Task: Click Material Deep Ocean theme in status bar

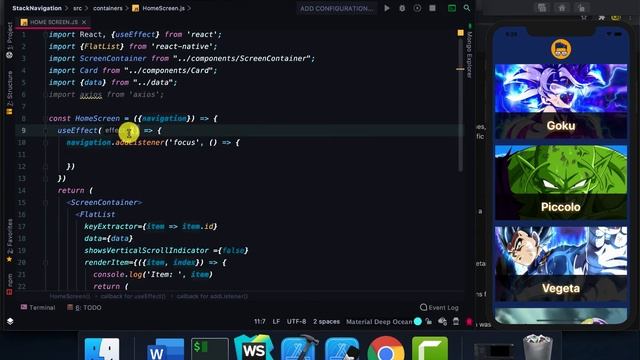Action: click(x=379, y=322)
